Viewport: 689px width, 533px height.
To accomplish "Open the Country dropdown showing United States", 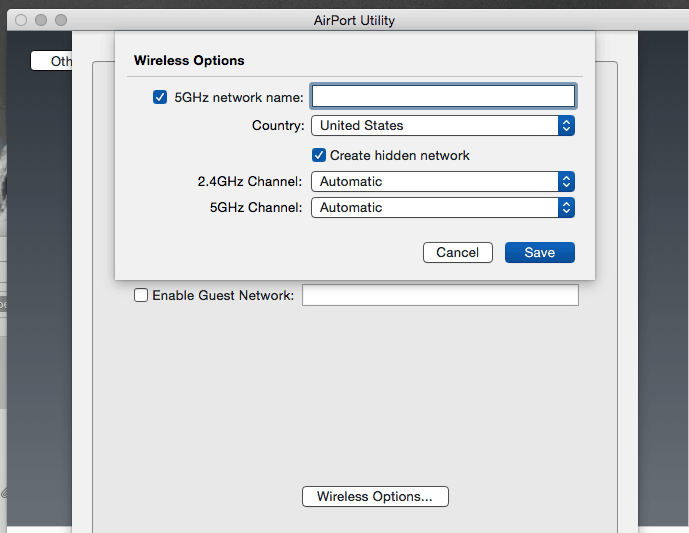I will click(443, 126).
